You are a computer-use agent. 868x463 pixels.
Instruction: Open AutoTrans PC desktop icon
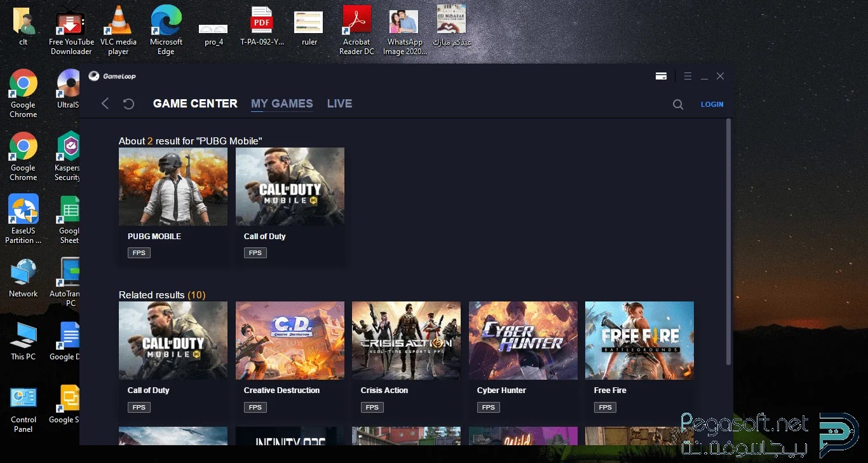coord(65,282)
